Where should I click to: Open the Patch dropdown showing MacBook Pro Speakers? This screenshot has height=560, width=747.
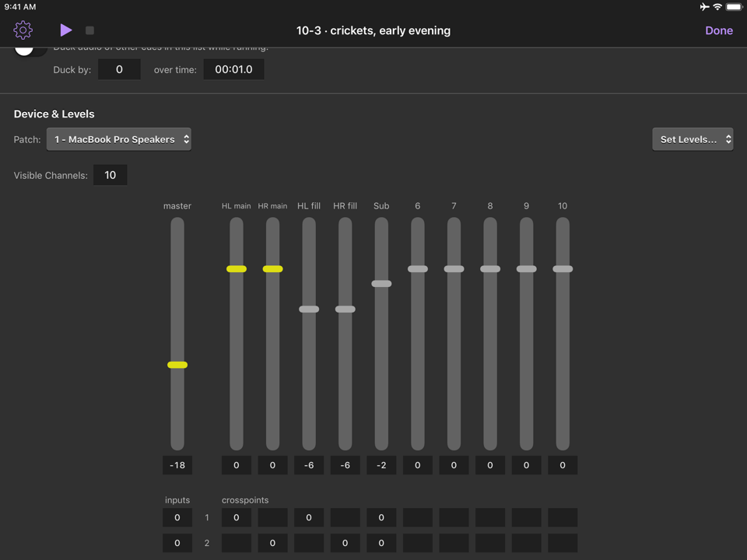[118, 139]
